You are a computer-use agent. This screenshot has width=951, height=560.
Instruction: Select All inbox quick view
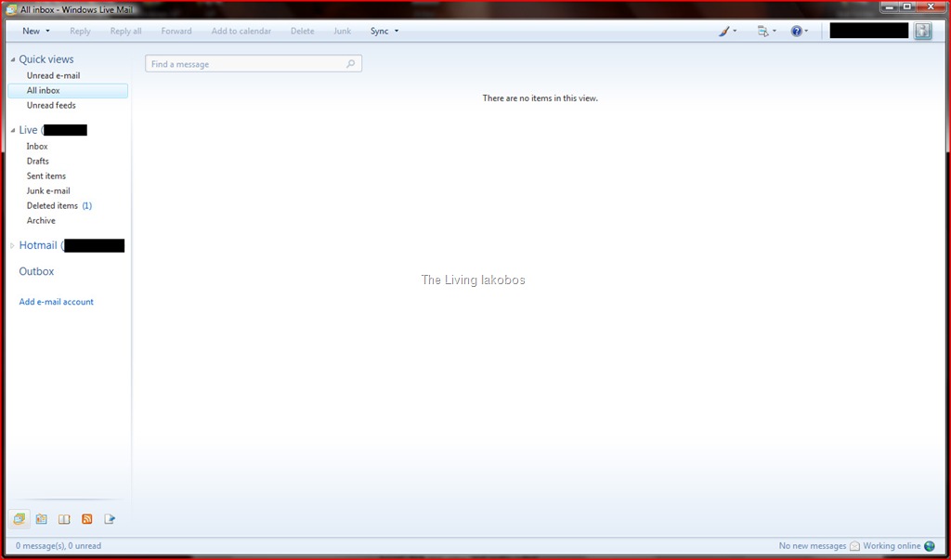68,90
